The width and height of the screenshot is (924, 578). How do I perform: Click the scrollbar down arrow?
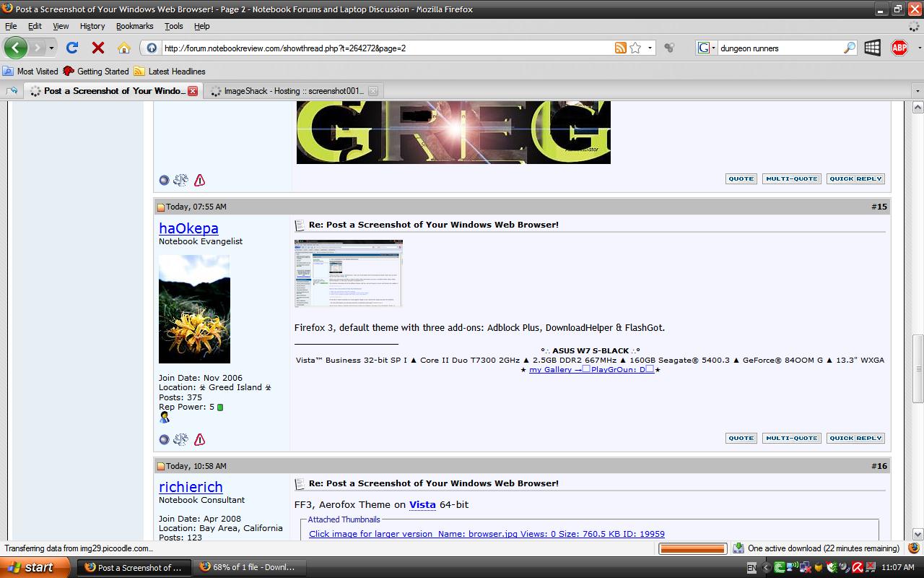coord(918,535)
